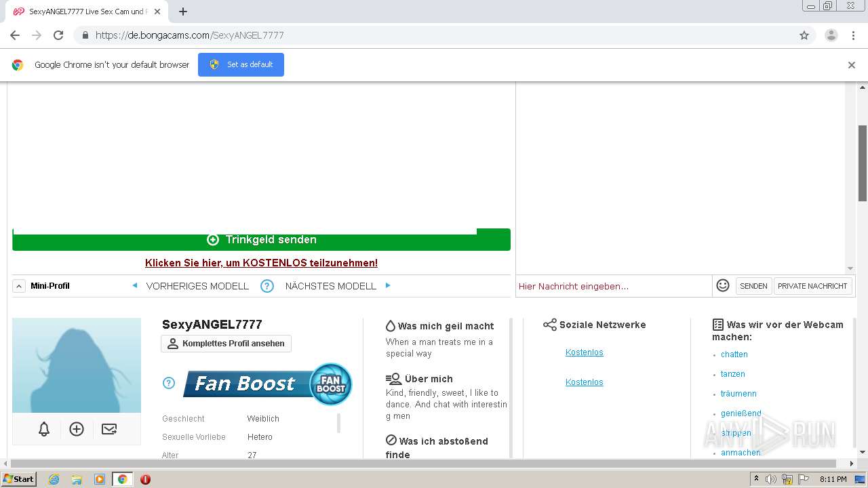Click the chat panel scroll down arrow
868x488 pixels.
click(x=850, y=269)
